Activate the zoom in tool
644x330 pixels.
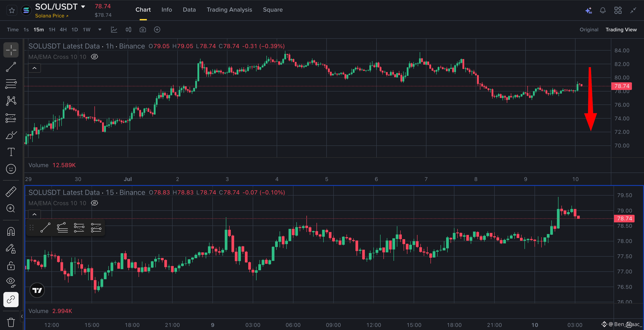coord(11,208)
